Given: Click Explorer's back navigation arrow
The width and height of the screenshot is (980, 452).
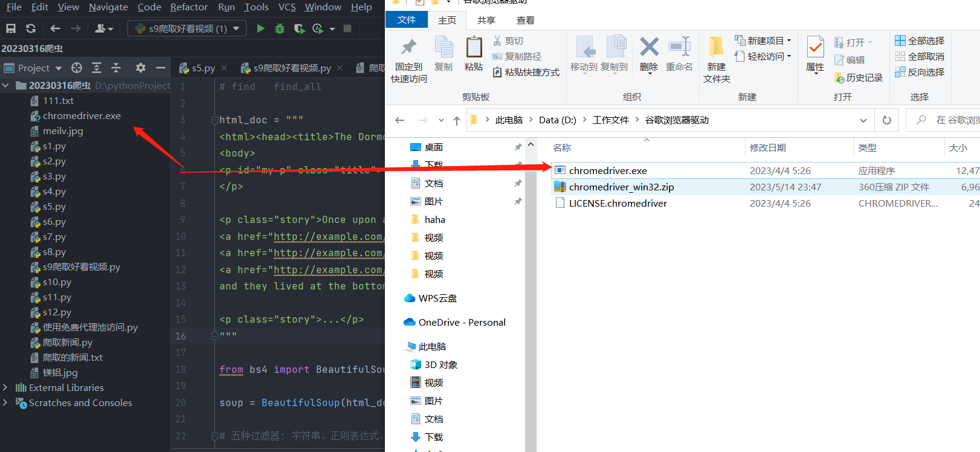Looking at the screenshot, I should pyautogui.click(x=400, y=120).
